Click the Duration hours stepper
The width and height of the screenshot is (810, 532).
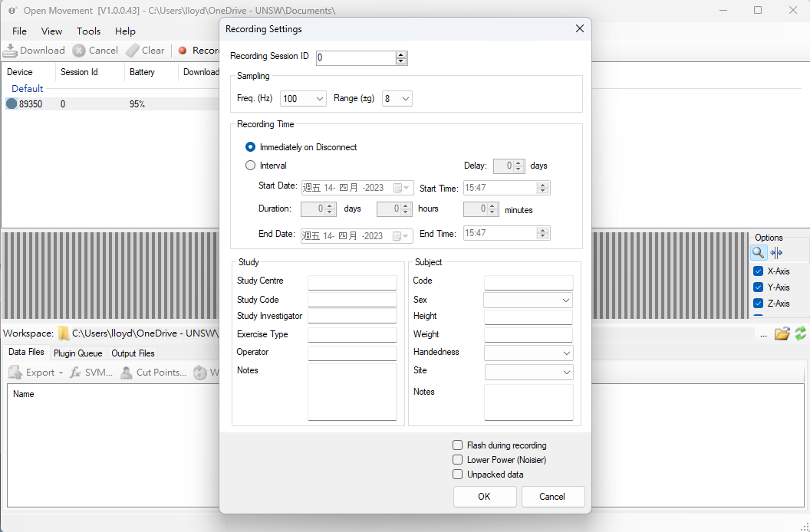[x=406, y=209]
